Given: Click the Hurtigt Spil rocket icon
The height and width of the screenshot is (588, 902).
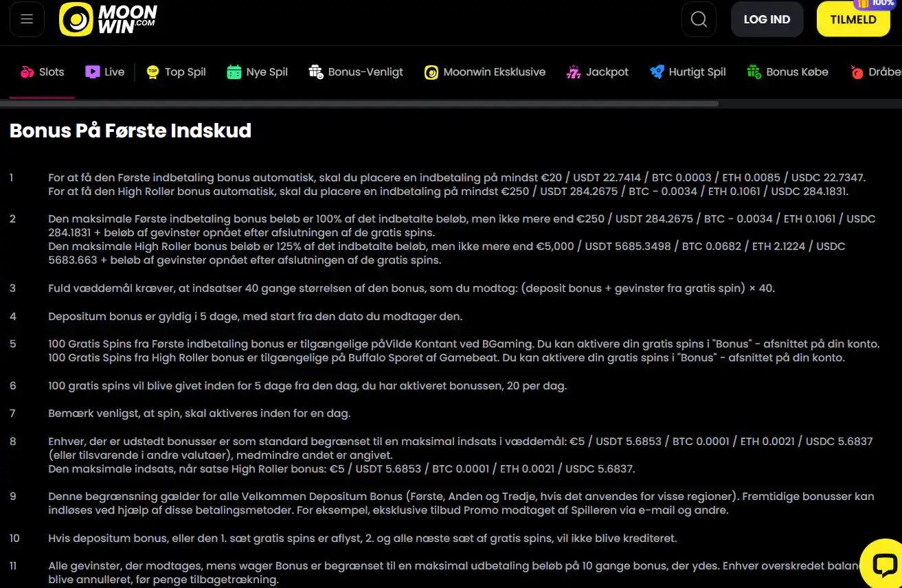Looking at the screenshot, I should click(x=657, y=72).
